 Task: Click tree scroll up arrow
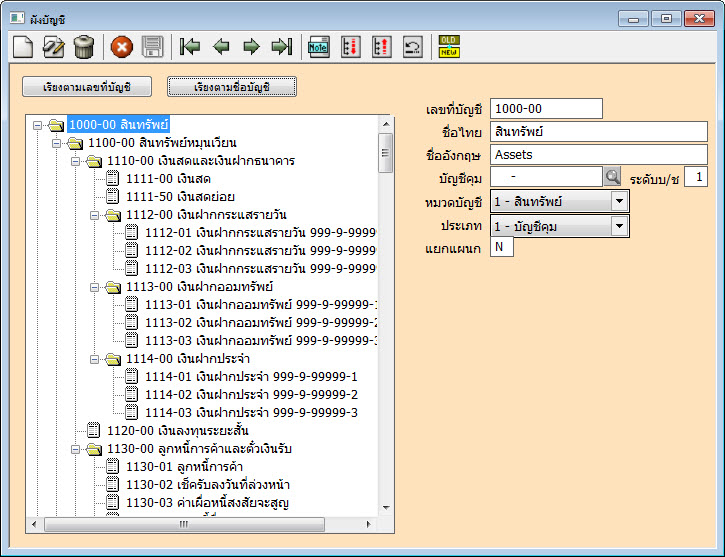(x=386, y=124)
